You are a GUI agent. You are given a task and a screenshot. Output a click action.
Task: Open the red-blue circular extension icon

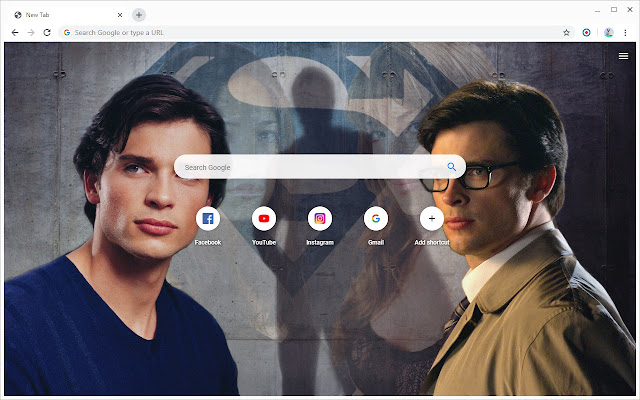(586, 33)
